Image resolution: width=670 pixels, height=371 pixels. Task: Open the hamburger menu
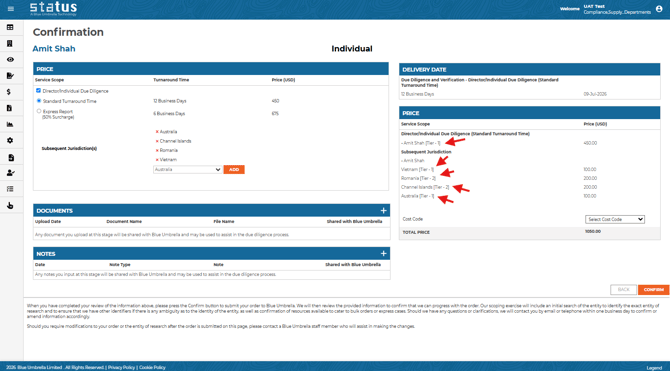(x=11, y=9)
